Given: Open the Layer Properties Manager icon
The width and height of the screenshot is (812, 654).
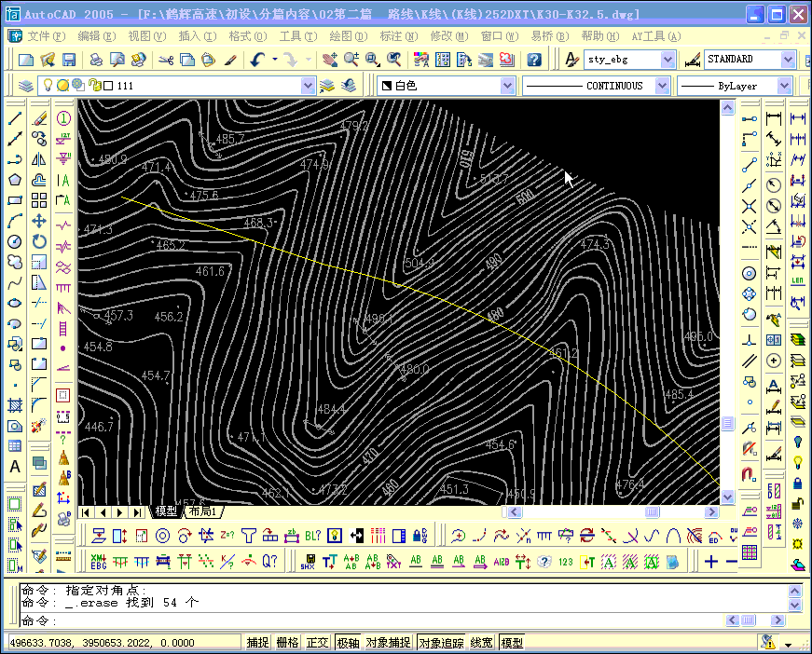Looking at the screenshot, I should coord(26,86).
